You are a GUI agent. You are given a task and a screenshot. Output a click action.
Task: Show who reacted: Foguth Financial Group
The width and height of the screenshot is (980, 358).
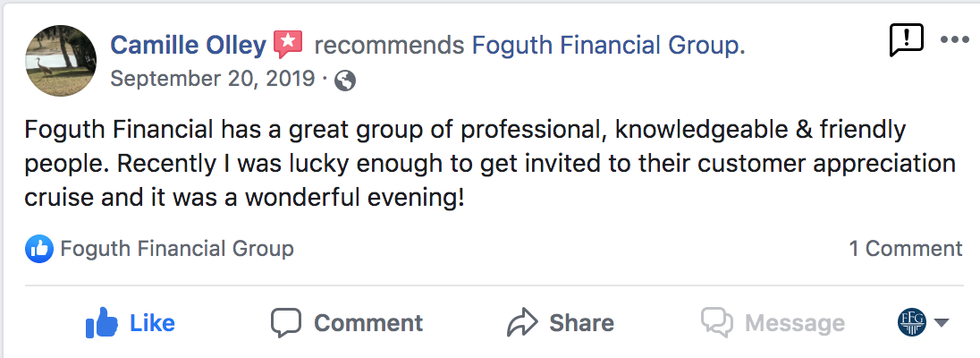point(176,249)
